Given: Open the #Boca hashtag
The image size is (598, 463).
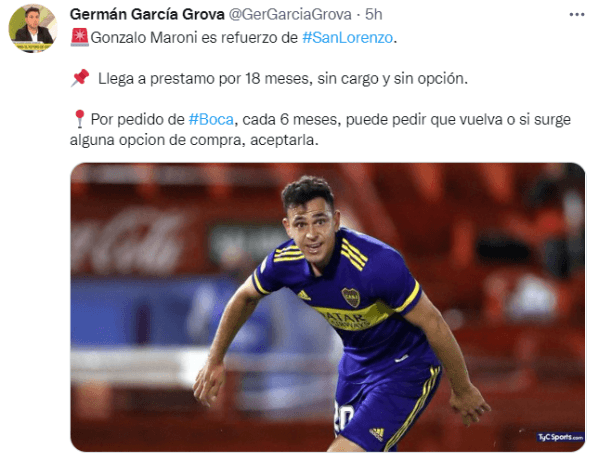Looking at the screenshot, I should 211,120.
